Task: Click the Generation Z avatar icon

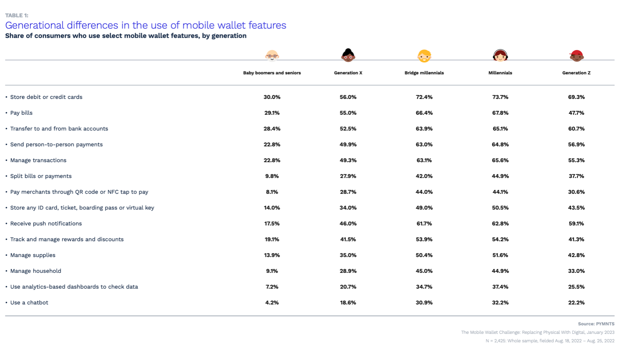Action: coord(576,55)
